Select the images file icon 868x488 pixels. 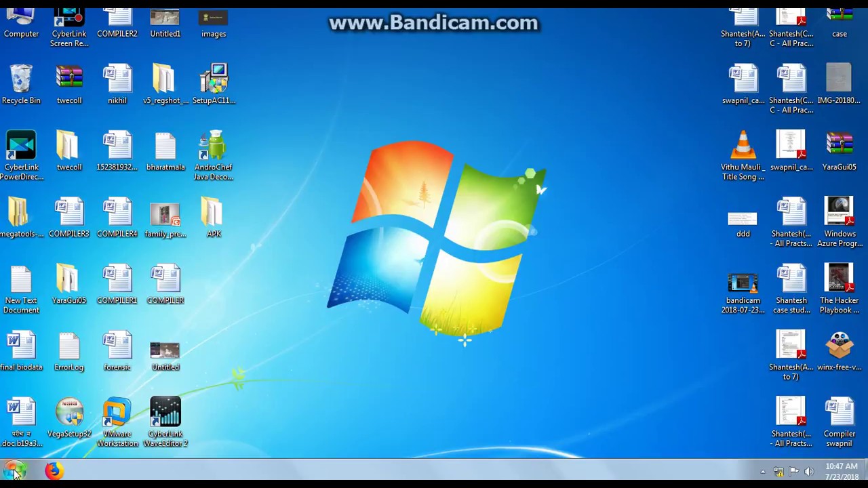[214, 24]
